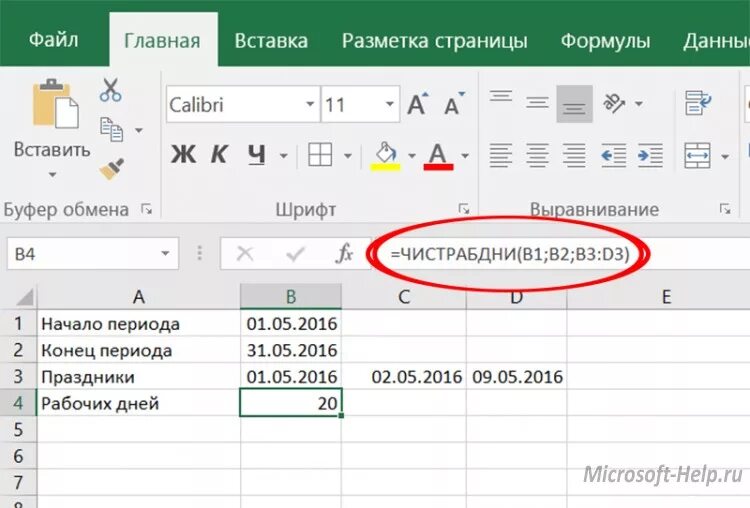Select row 4 header

click(18, 403)
